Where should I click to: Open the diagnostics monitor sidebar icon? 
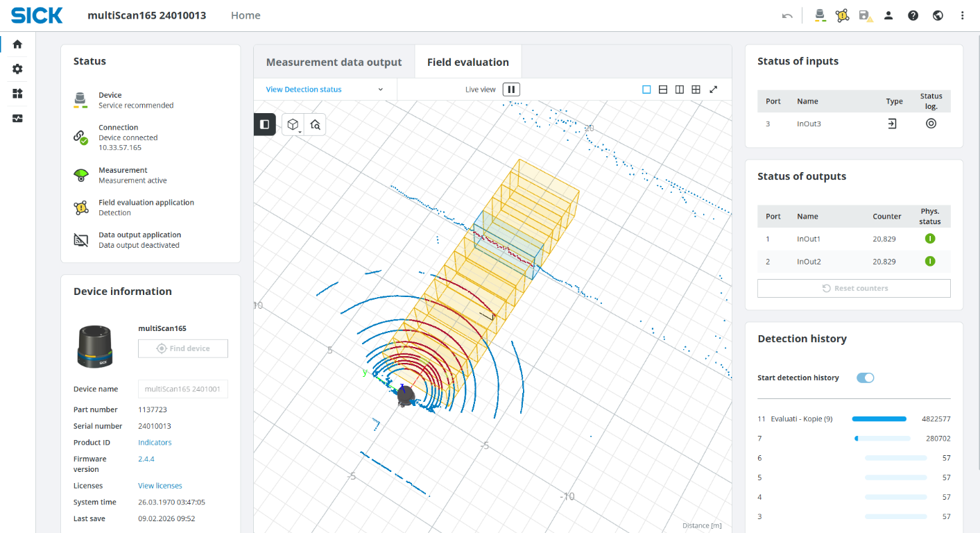[17, 119]
